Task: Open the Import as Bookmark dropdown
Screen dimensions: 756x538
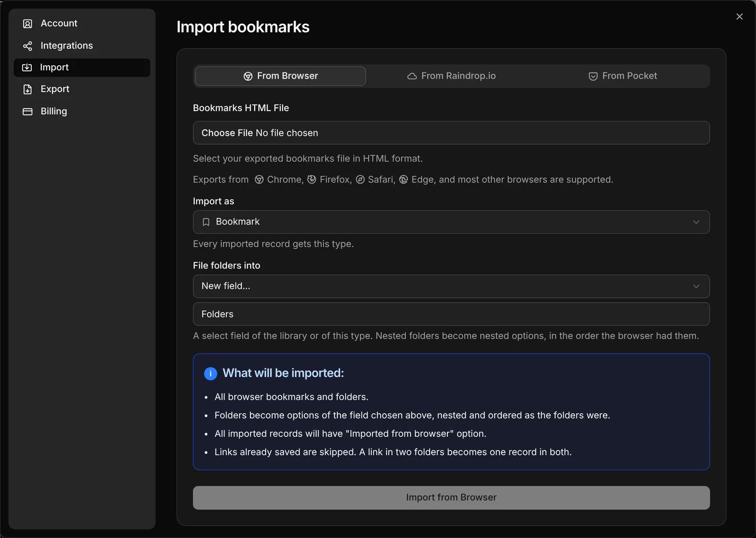Action: coord(451,222)
